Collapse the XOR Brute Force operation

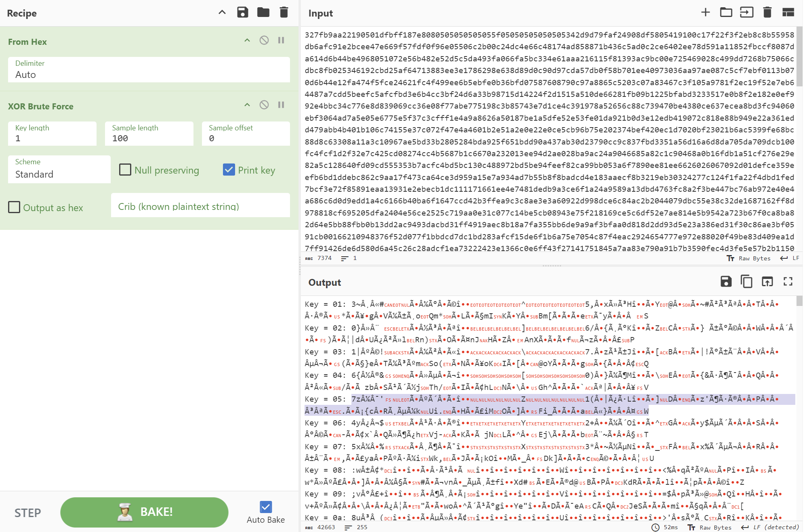pos(247,105)
